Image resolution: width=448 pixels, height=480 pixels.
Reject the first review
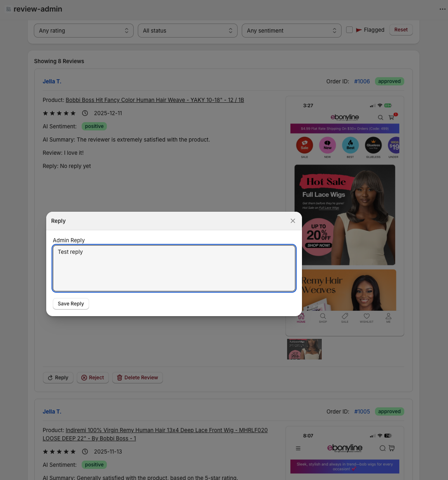(x=93, y=378)
